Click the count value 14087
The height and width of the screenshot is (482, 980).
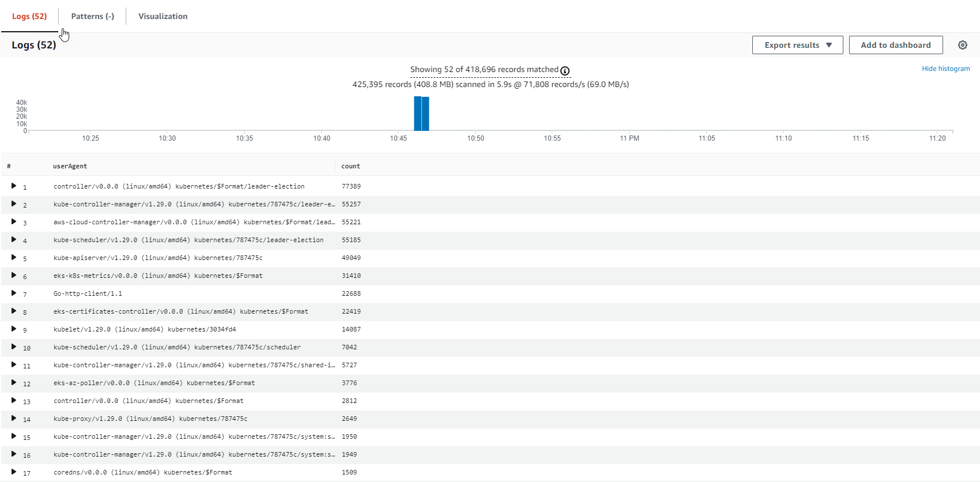pyautogui.click(x=351, y=329)
